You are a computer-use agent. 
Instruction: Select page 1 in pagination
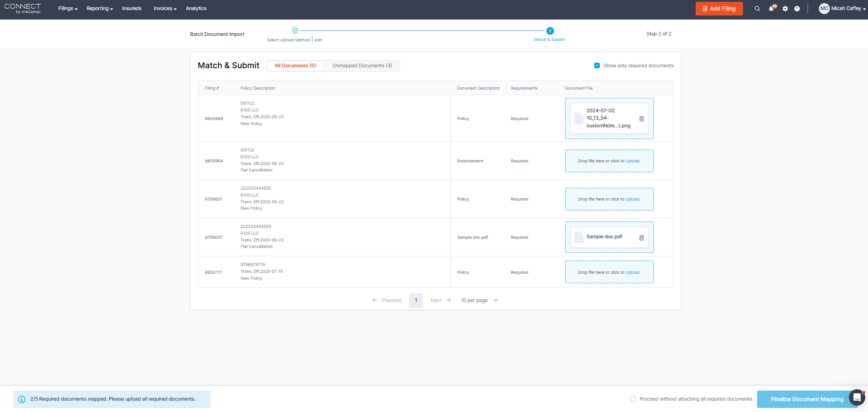[x=416, y=300]
